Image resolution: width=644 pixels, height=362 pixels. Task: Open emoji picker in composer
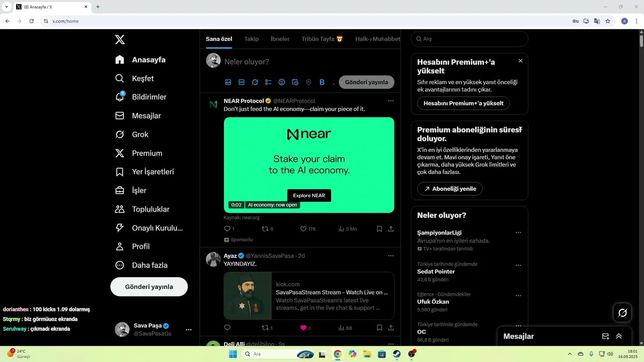282,82
